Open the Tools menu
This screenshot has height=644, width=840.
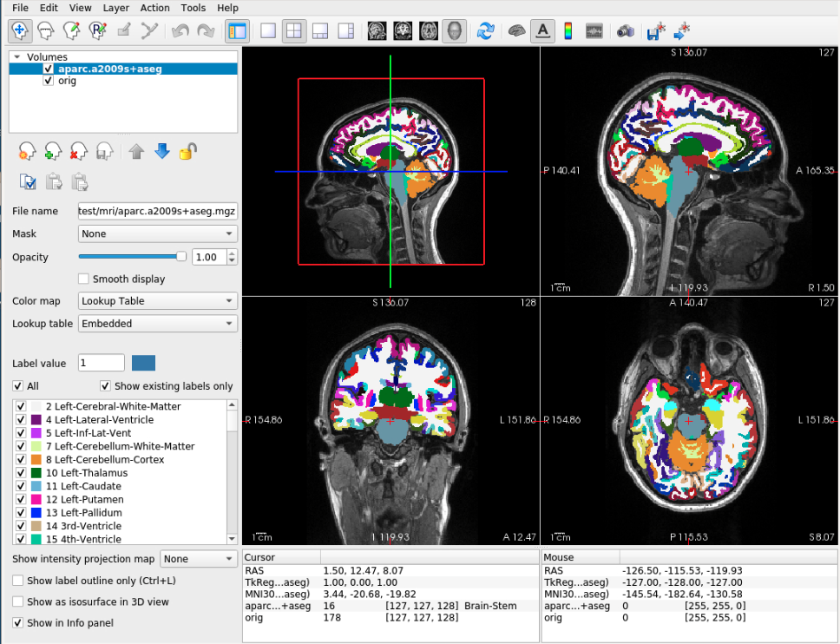[193, 8]
